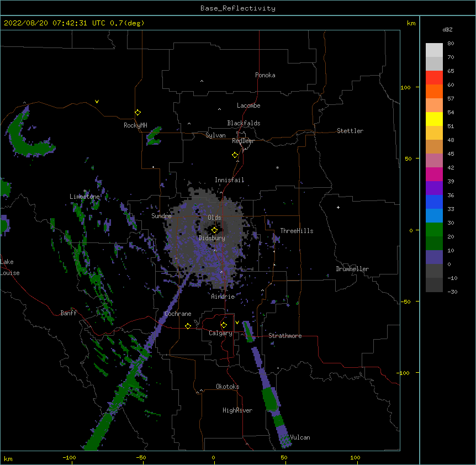Image resolution: width=476 pixels, height=465 pixels.
Task: Click the Ponoka city label
Action: click(265, 75)
